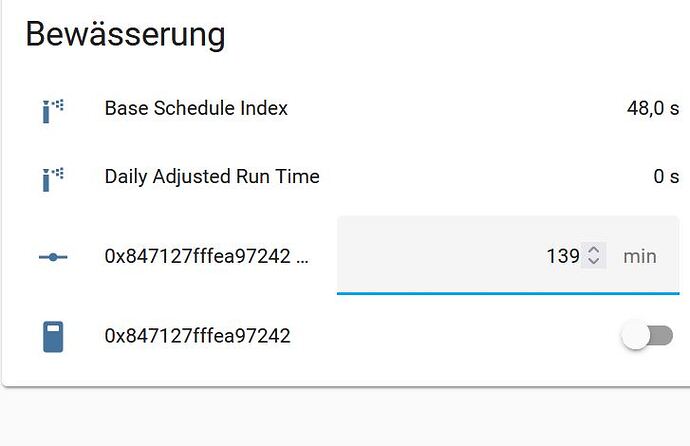Click the white knob of the valve switch
The width and height of the screenshot is (690, 446).
(635, 336)
